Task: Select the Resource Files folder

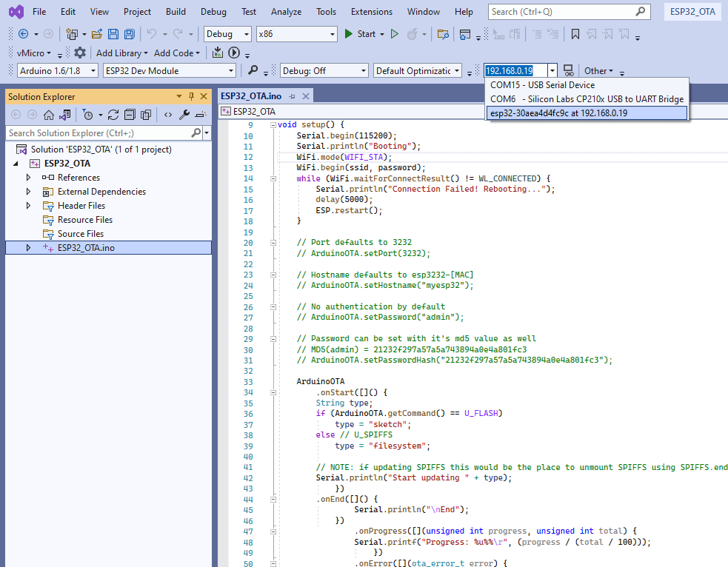Action: tap(85, 219)
